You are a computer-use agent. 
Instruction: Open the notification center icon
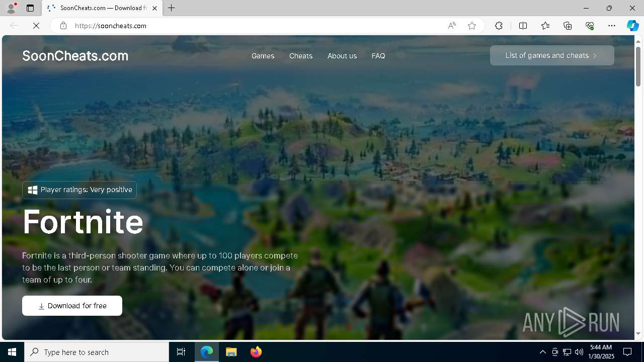point(627,352)
